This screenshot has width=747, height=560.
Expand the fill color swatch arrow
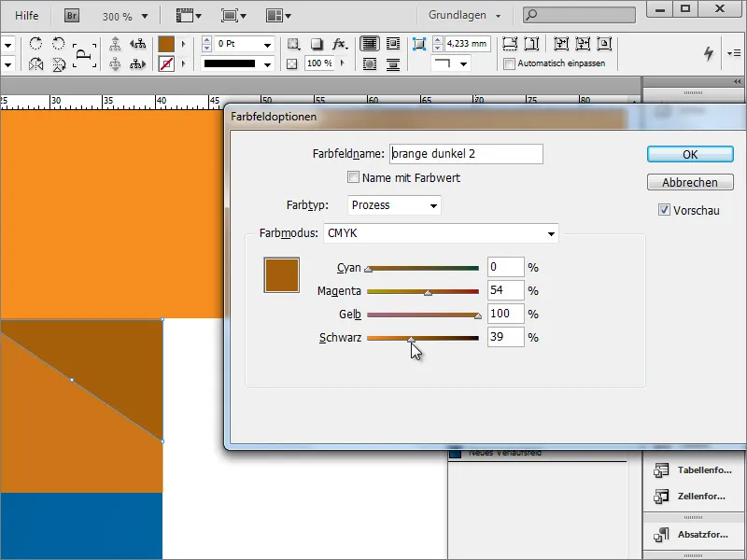183,44
